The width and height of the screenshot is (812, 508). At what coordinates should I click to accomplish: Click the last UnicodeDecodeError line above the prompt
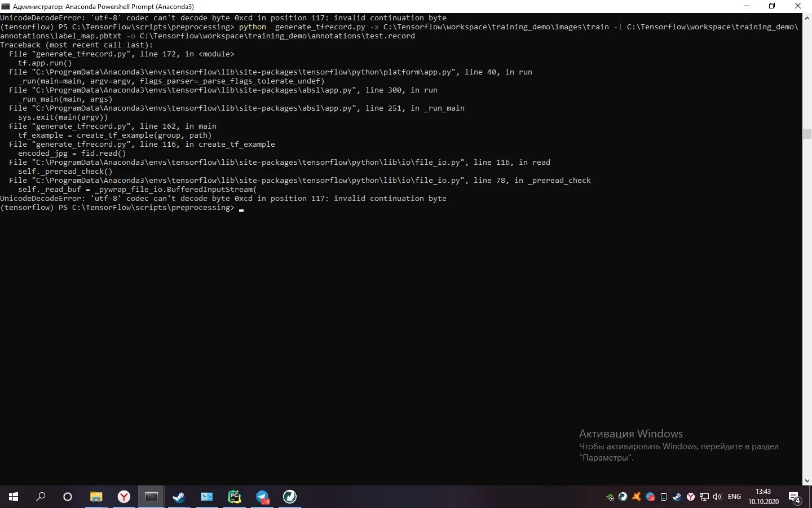(223, 198)
